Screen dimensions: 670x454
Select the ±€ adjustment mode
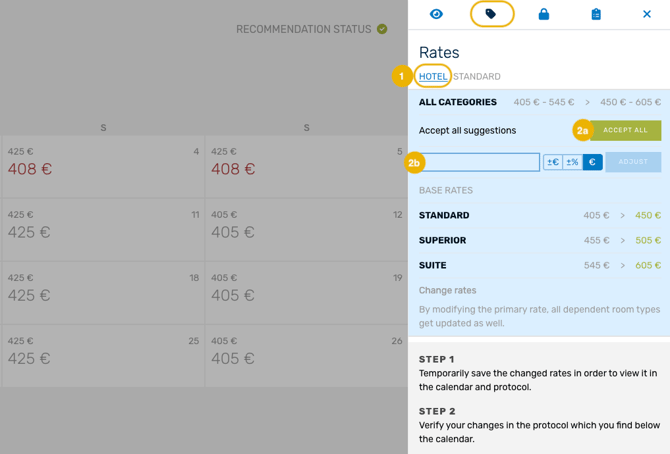[553, 162]
